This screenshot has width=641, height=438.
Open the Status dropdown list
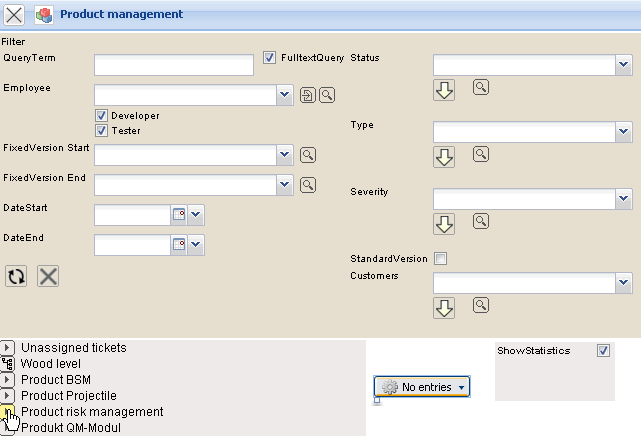623,65
